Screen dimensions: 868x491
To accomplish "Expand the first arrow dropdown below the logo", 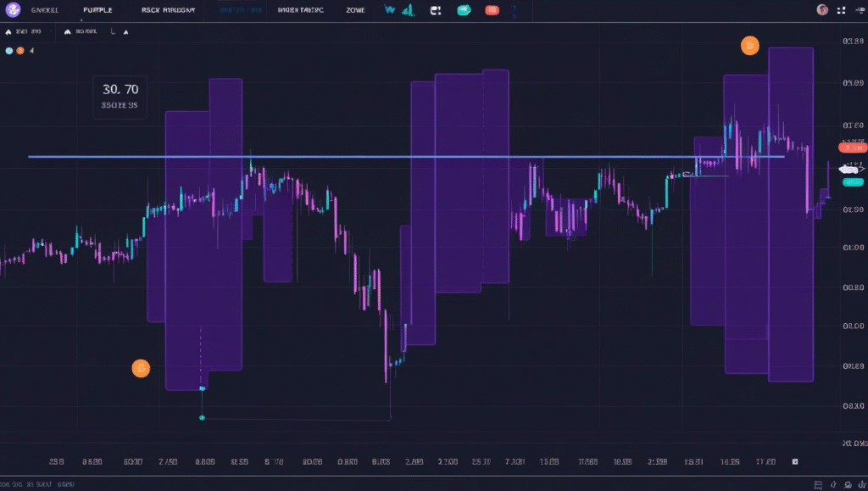I will click(x=9, y=31).
